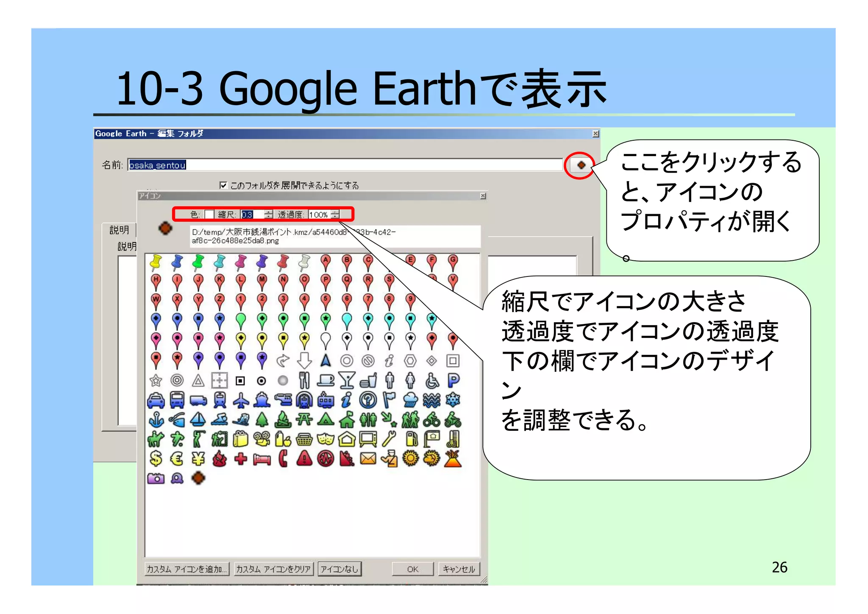Close the アイコン dialog

pyautogui.click(x=483, y=196)
